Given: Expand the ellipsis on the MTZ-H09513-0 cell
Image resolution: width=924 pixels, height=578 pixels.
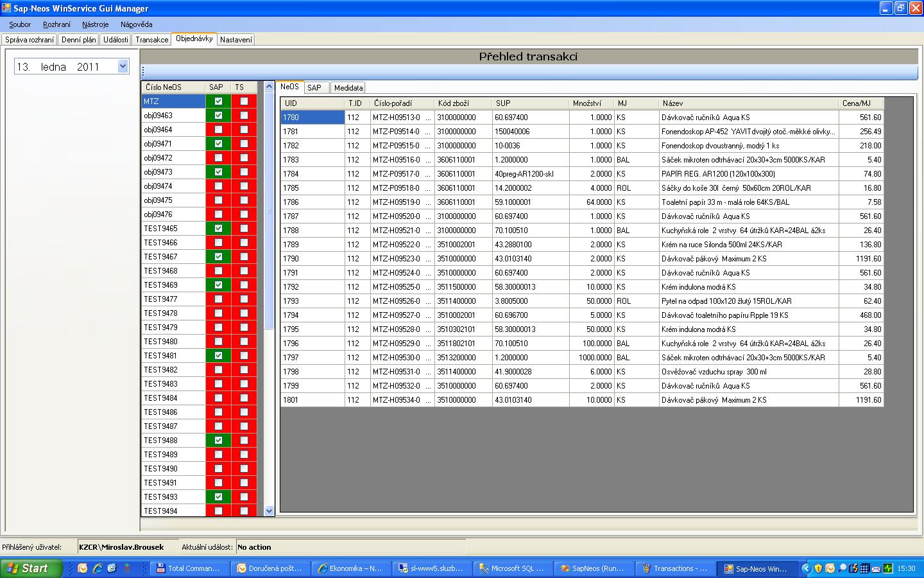Looking at the screenshot, I should pos(428,118).
